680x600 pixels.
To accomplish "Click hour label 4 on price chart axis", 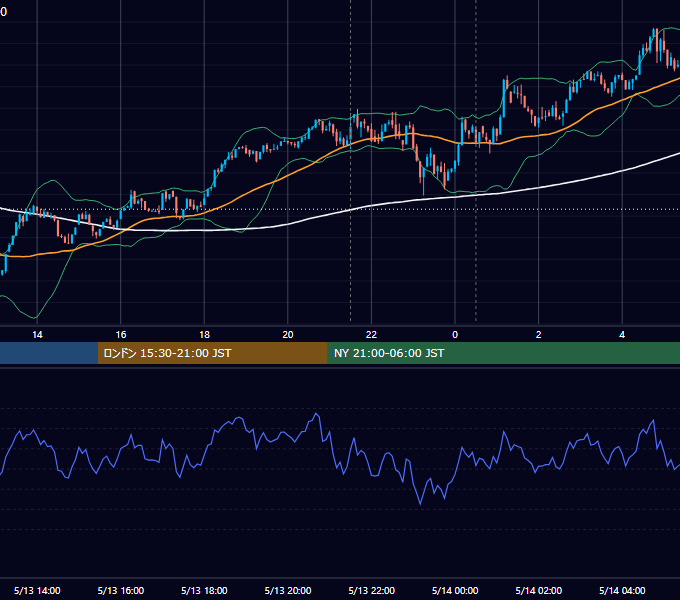I will pyautogui.click(x=622, y=335).
